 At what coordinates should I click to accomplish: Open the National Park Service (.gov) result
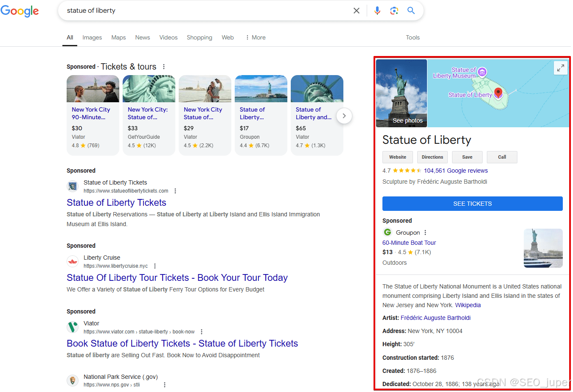[x=121, y=377]
